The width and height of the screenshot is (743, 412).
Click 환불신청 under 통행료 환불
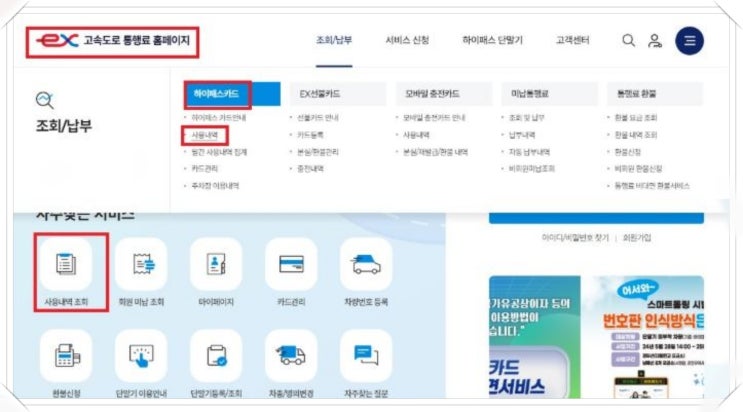628,152
